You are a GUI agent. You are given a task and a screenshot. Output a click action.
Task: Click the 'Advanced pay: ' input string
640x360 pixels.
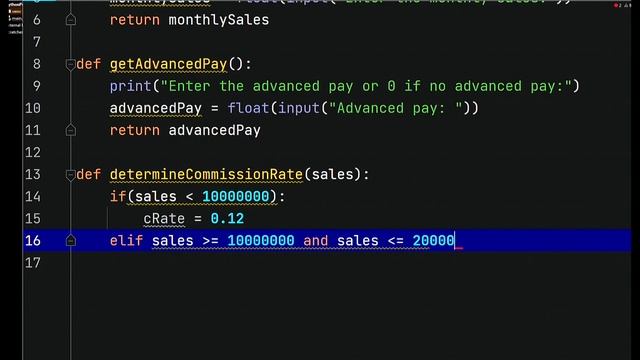396,108
